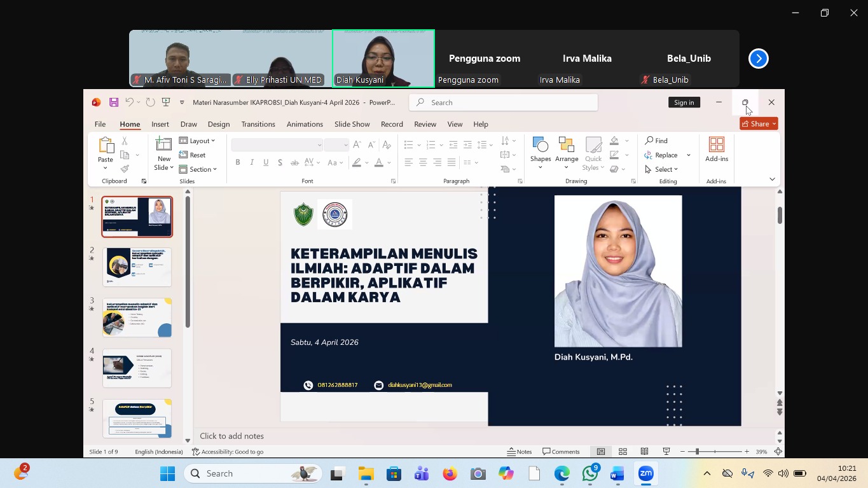The image size is (868, 488).
Task: Toggle the Comments pane
Action: pos(561,452)
